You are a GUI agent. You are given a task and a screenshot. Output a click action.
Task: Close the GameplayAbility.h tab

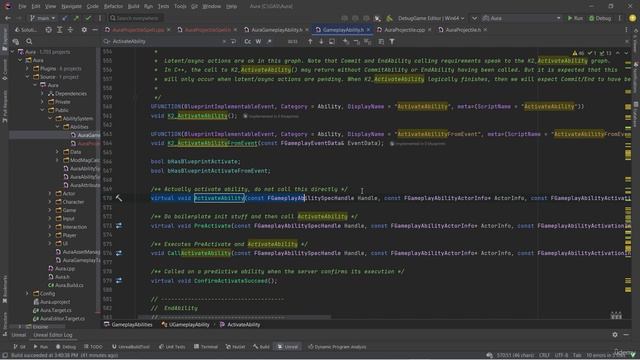pyautogui.click(x=368, y=30)
